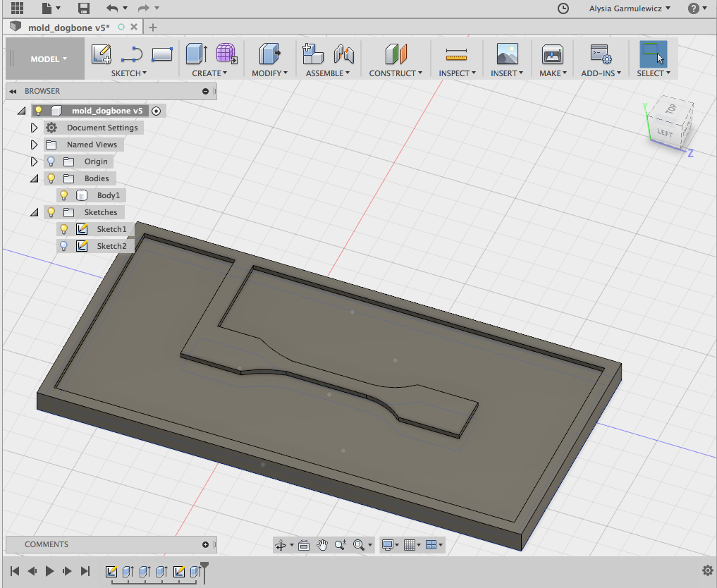This screenshot has width=717, height=588.
Task: Click the 3D Print make icon
Action: [x=553, y=54]
